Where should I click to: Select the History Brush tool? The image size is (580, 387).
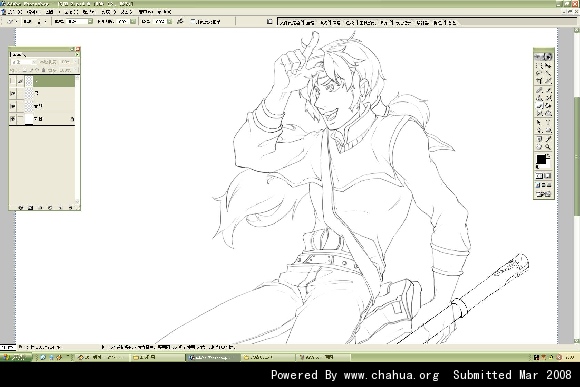[549, 98]
